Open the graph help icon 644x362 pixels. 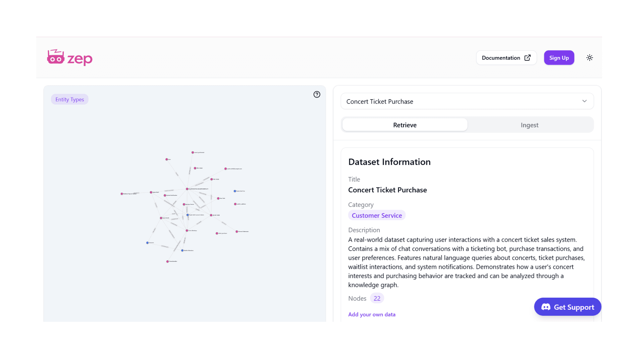point(317,95)
